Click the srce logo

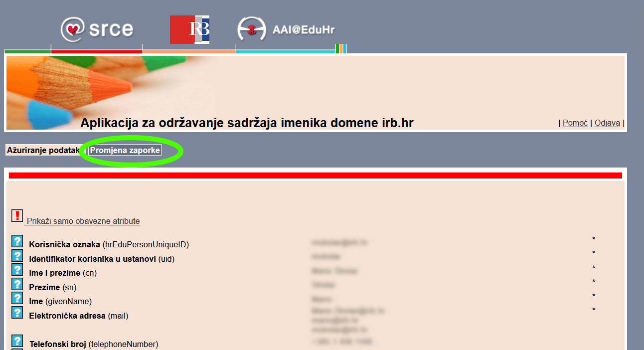pos(98,29)
